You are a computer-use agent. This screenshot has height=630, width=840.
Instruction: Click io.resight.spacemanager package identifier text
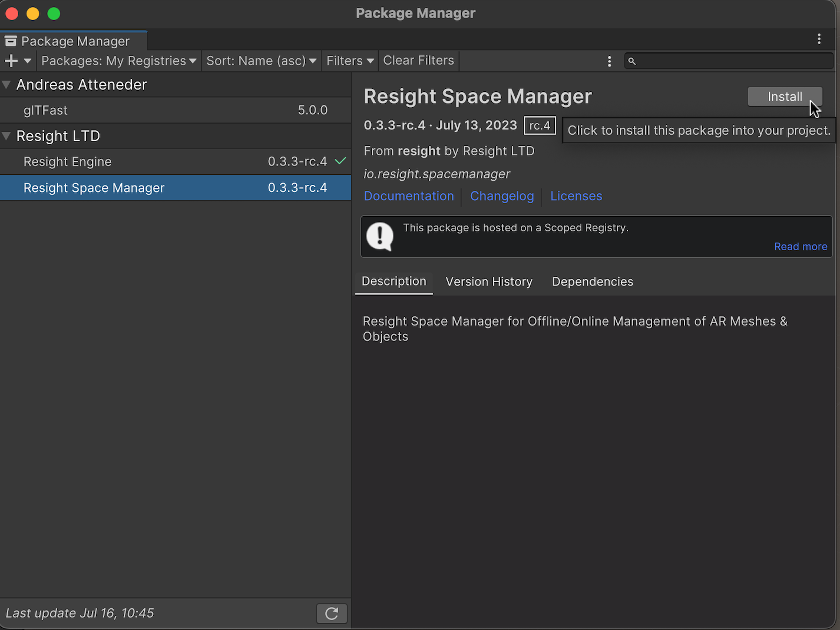[x=437, y=174]
